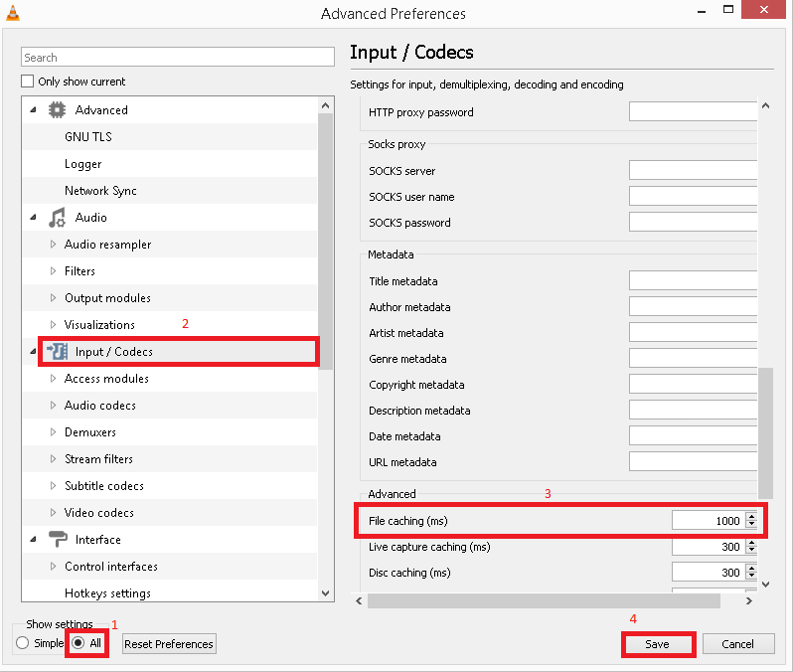Click the VLC cone icon in title bar
The height and width of the screenshot is (672, 793).
pos(12,13)
